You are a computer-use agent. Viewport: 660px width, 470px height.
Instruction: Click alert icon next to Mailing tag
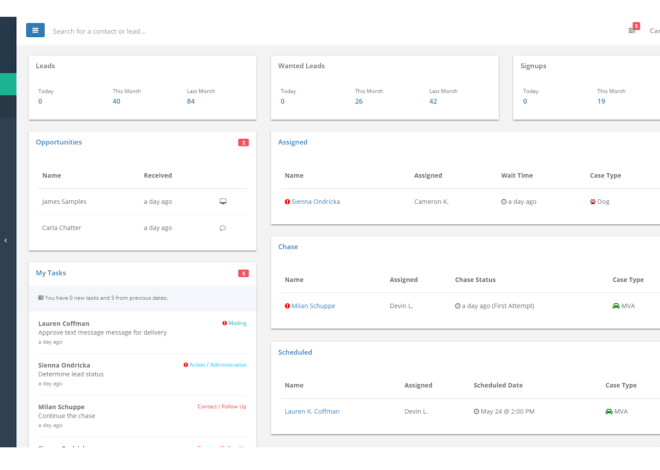[x=224, y=323]
